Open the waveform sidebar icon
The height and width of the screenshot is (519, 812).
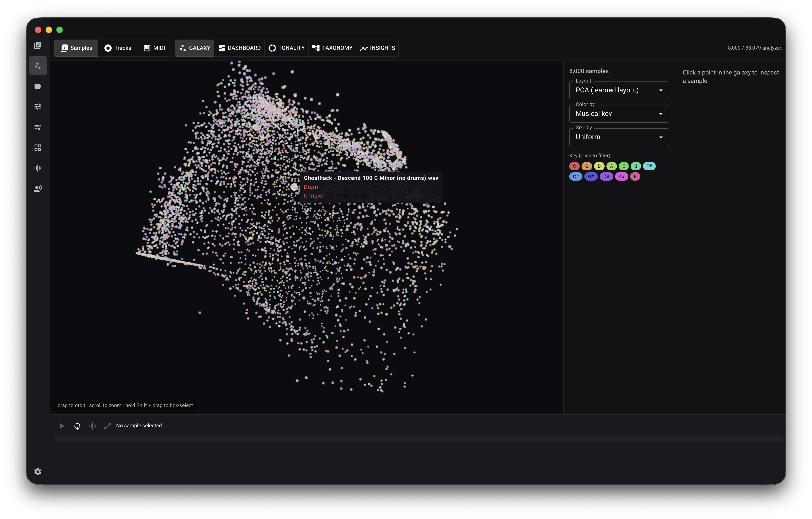[38, 168]
